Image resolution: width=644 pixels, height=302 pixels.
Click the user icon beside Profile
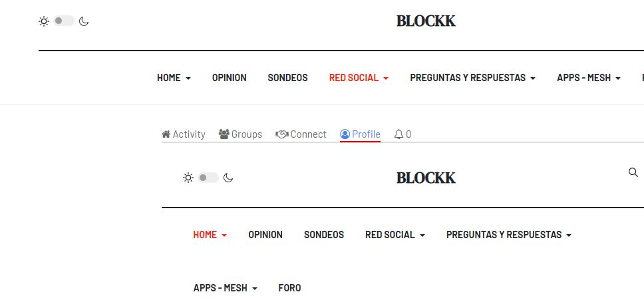(345, 134)
